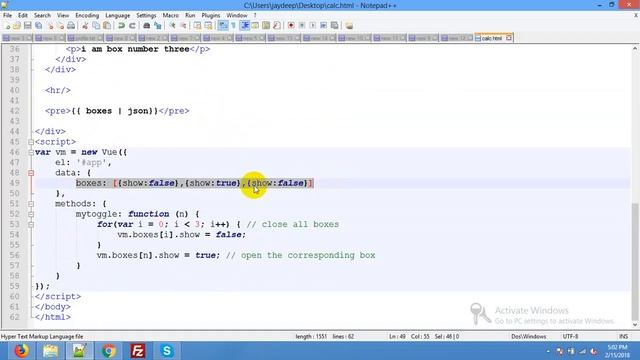
Task: Click the Zoom Out toolbar icon
Action: coord(183,26)
